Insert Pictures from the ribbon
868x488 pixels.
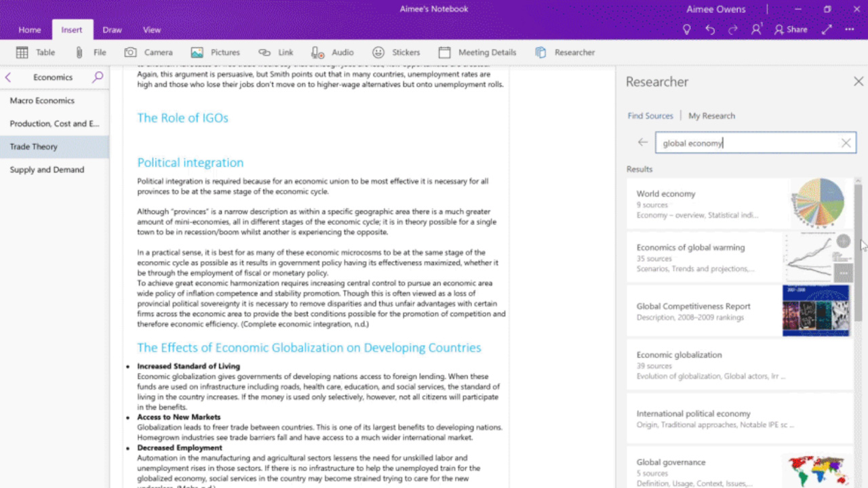pos(215,52)
